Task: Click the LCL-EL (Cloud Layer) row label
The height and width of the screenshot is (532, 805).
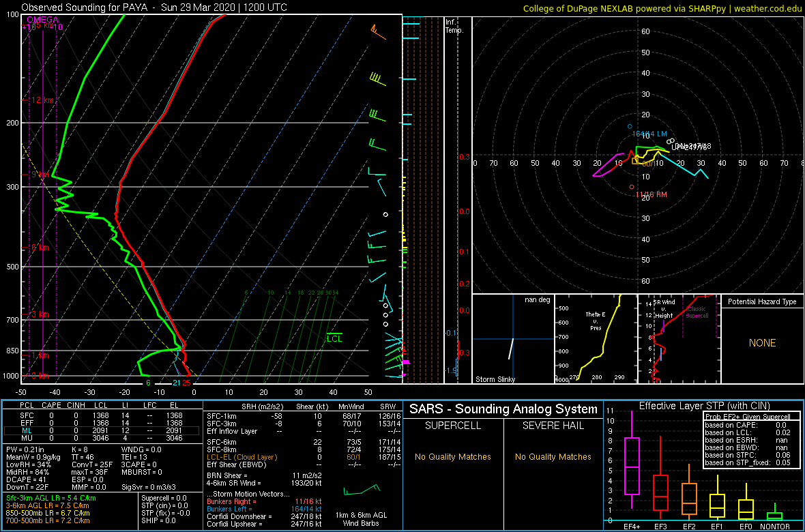Action: 241,457
